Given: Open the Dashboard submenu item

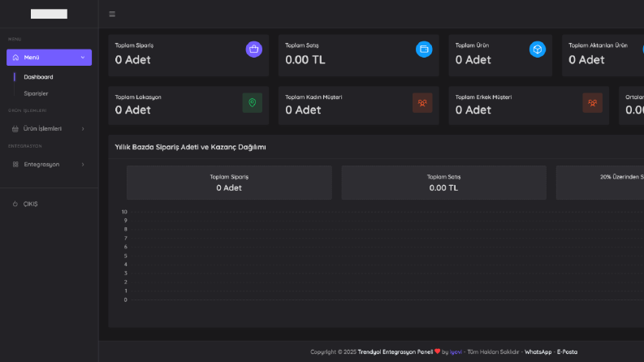Looking at the screenshot, I should pyautogui.click(x=38, y=77).
